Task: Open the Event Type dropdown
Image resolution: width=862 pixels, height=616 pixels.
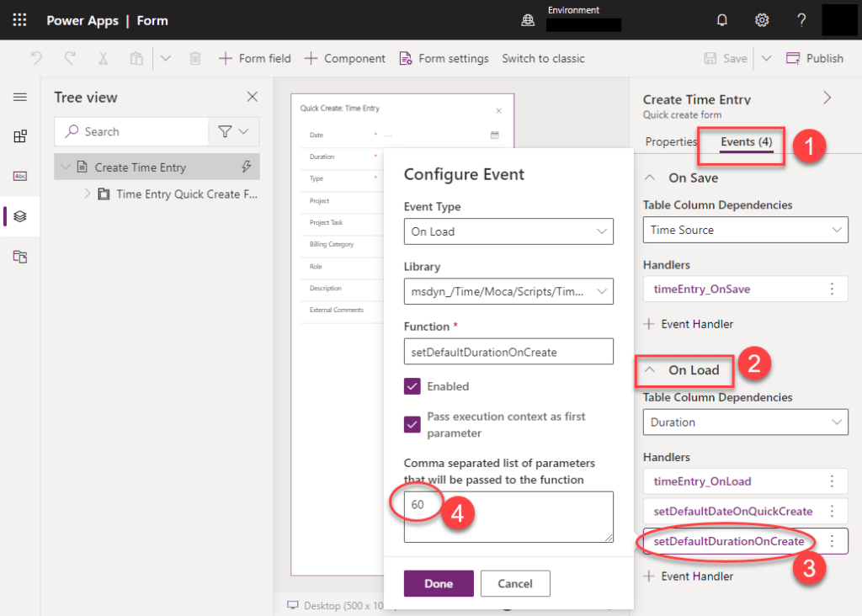Action: [508, 231]
